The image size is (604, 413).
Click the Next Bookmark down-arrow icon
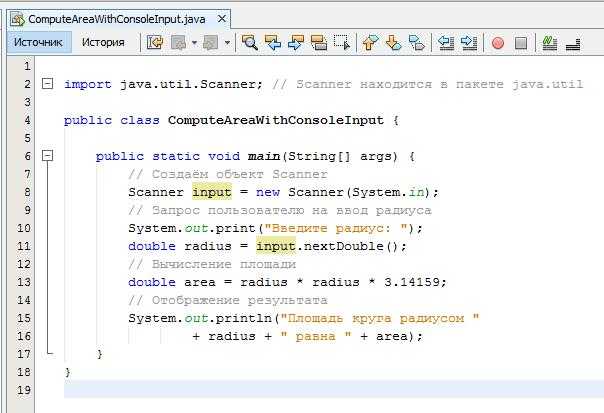[393, 42]
